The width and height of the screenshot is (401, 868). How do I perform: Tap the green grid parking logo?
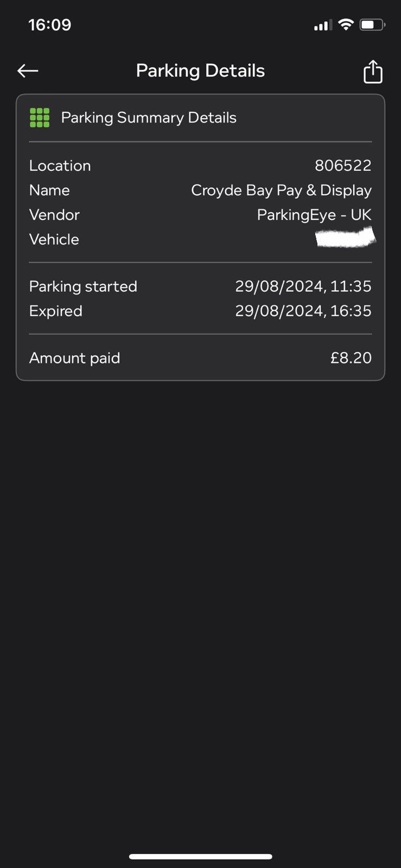[x=40, y=118]
